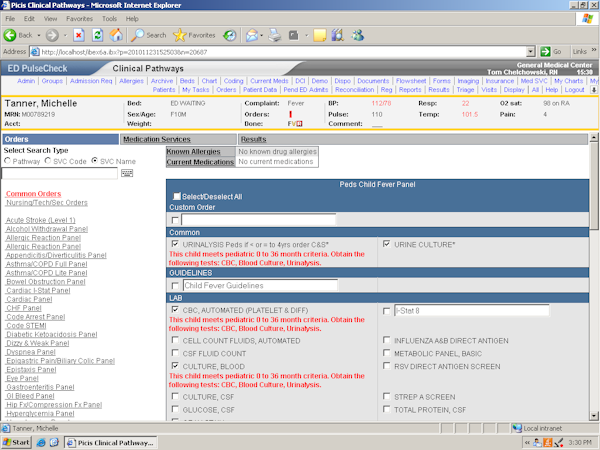600x450 pixels.
Task: Uncheck URINALYSIS Peds checkbox
Action: click(x=175, y=244)
